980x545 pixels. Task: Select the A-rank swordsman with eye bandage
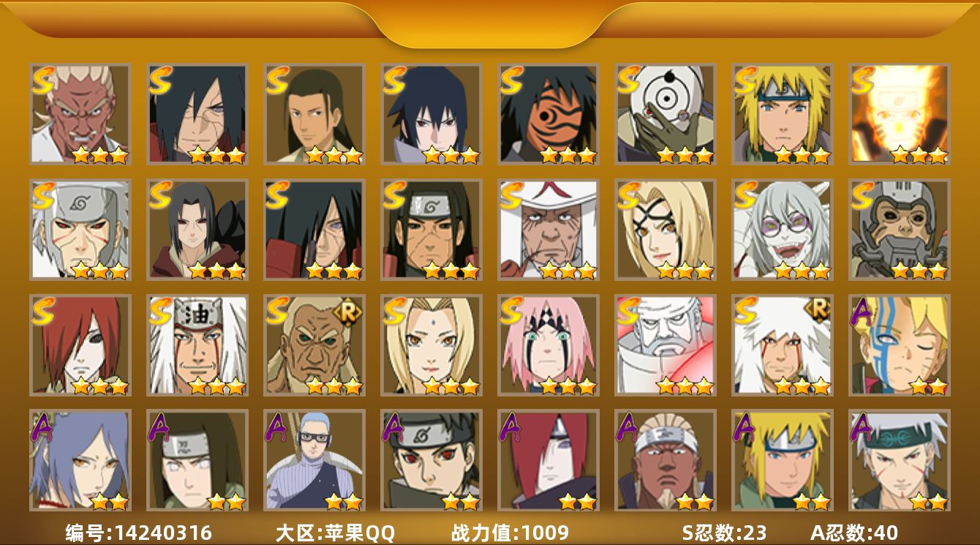click(x=314, y=460)
